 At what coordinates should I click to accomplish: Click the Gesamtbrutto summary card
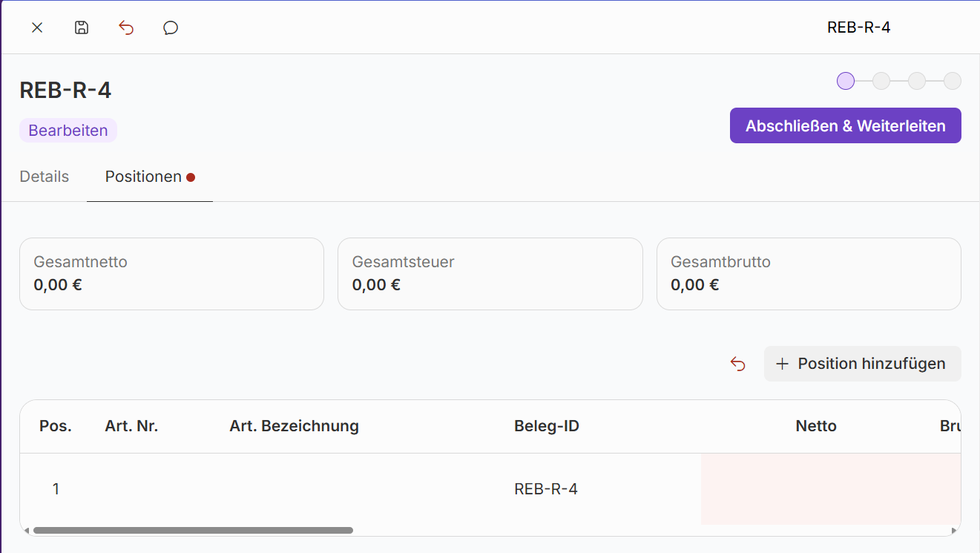point(809,274)
